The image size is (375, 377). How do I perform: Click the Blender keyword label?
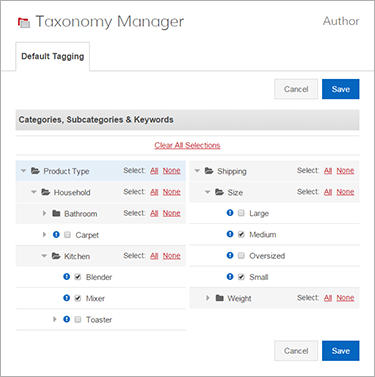(x=99, y=277)
